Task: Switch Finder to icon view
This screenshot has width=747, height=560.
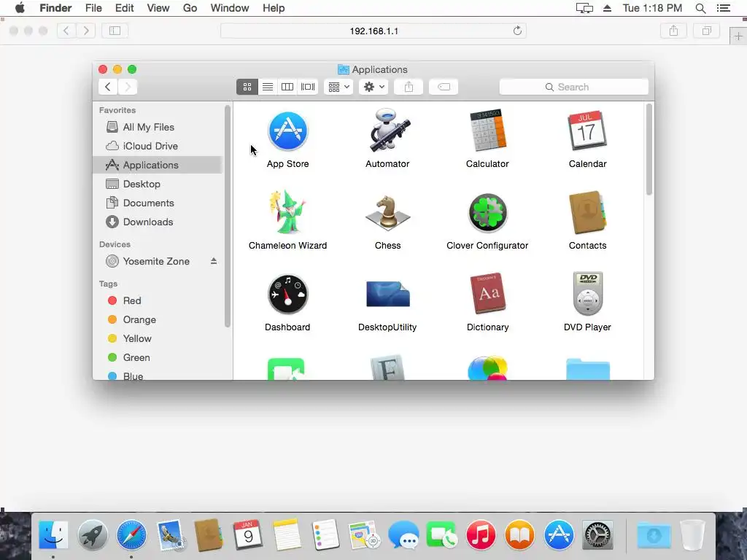Action: pos(247,87)
